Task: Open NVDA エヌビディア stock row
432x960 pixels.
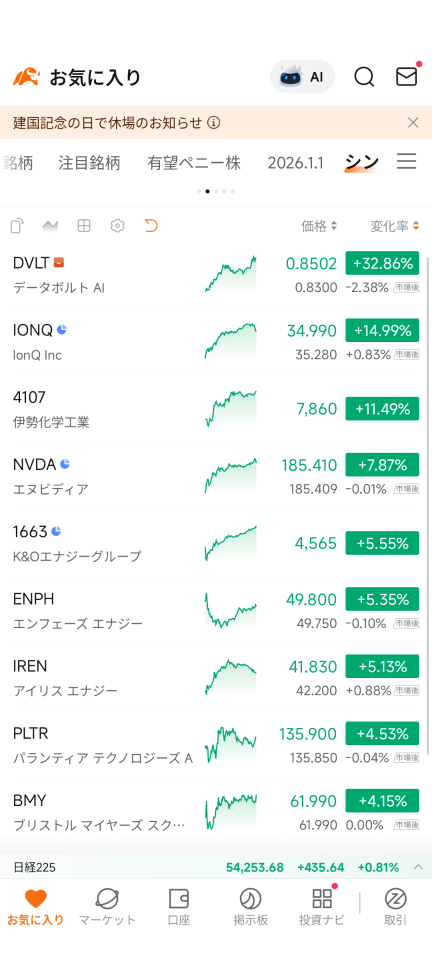Action: pos(216,476)
